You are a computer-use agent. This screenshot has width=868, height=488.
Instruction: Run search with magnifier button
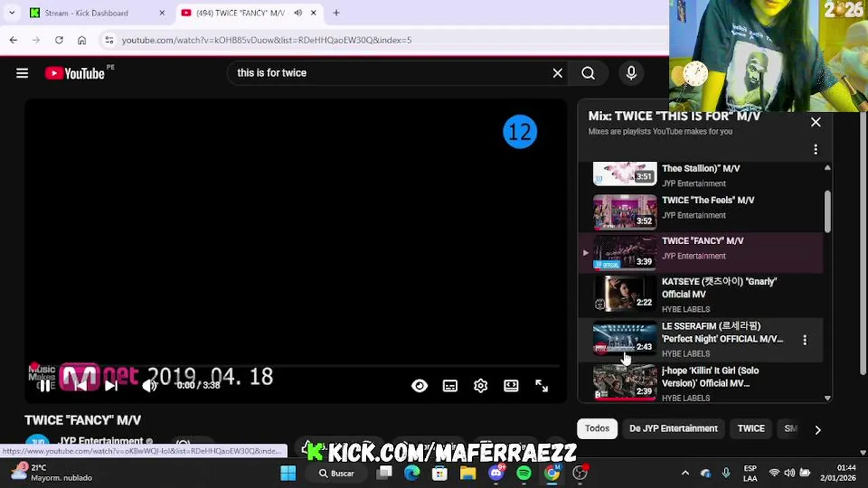(x=588, y=73)
